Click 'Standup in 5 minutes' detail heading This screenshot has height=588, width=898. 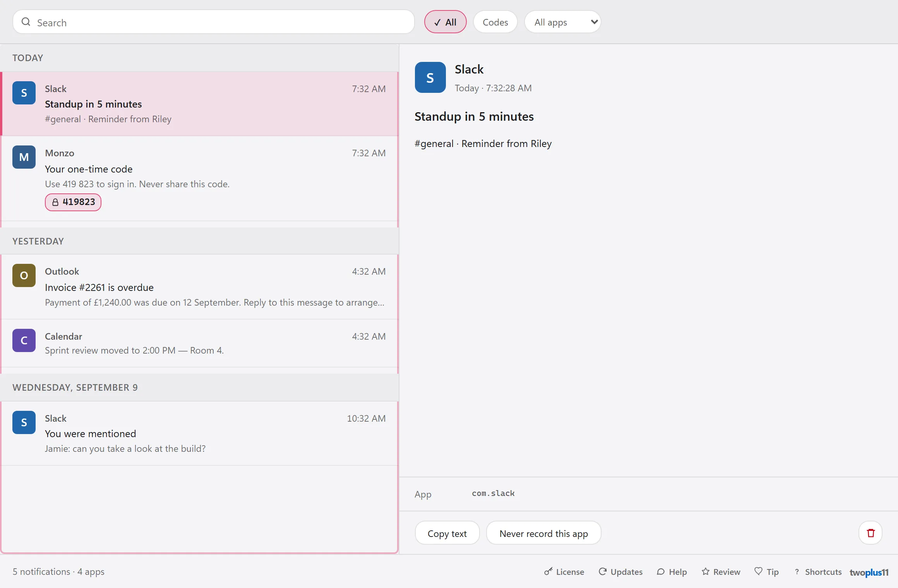474,116
